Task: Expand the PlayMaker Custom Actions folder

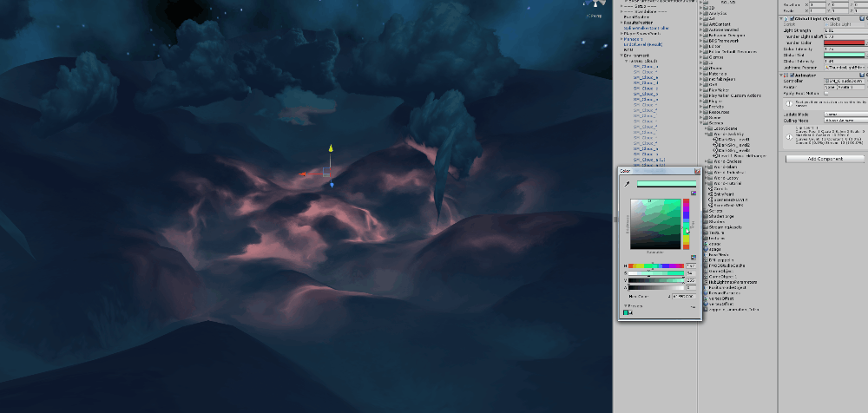Action: click(700, 95)
